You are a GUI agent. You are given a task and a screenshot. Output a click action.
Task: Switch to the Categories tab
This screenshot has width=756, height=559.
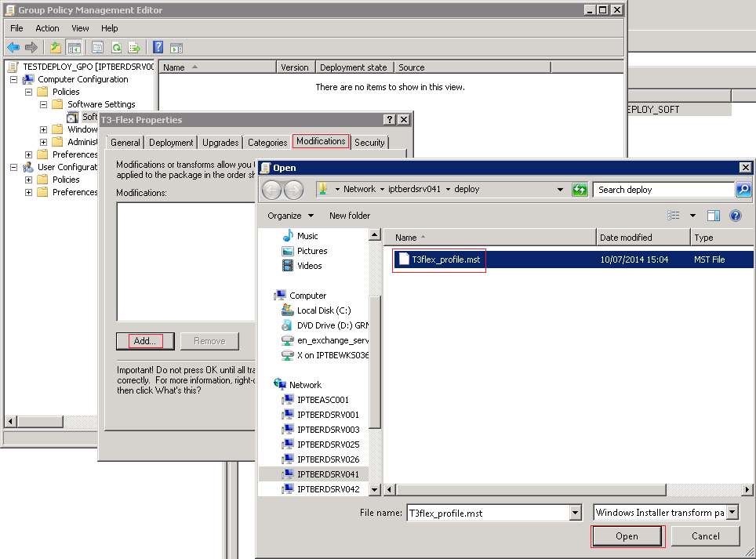[267, 143]
